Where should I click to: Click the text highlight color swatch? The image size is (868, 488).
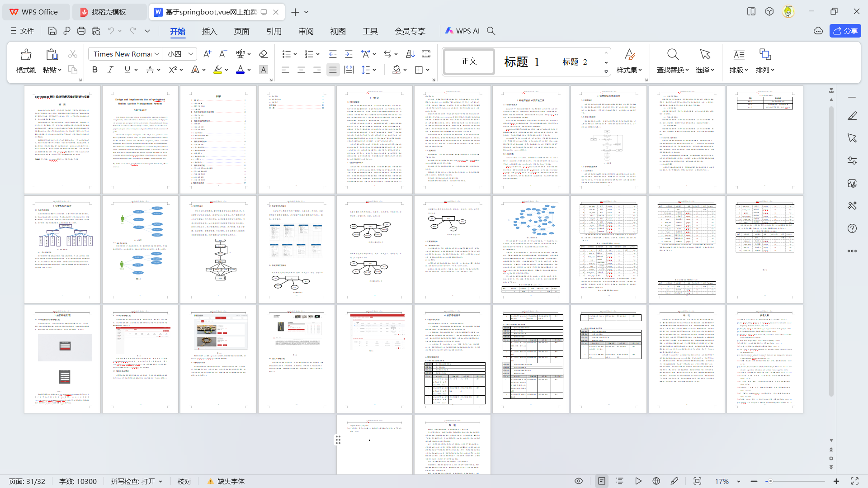pos(218,70)
